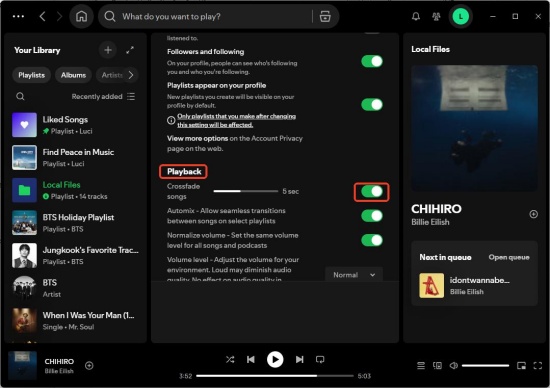550x388 pixels.
Task: Click CHIHIRO album art in right panel
Action: 474,128
